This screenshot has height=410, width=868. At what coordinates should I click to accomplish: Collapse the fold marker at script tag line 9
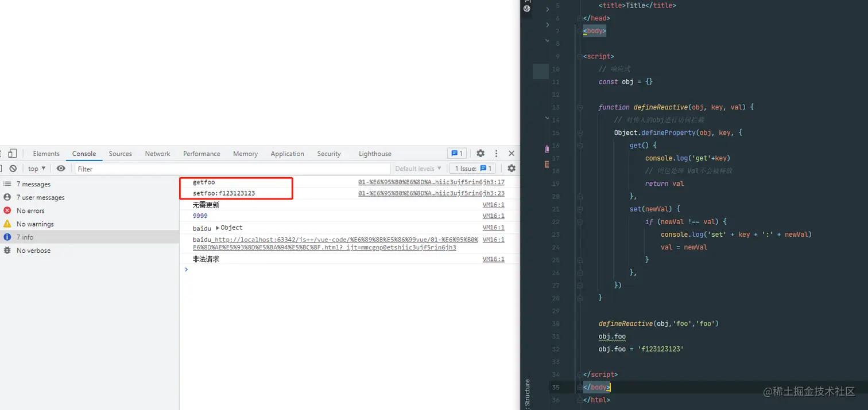pyautogui.click(x=580, y=56)
